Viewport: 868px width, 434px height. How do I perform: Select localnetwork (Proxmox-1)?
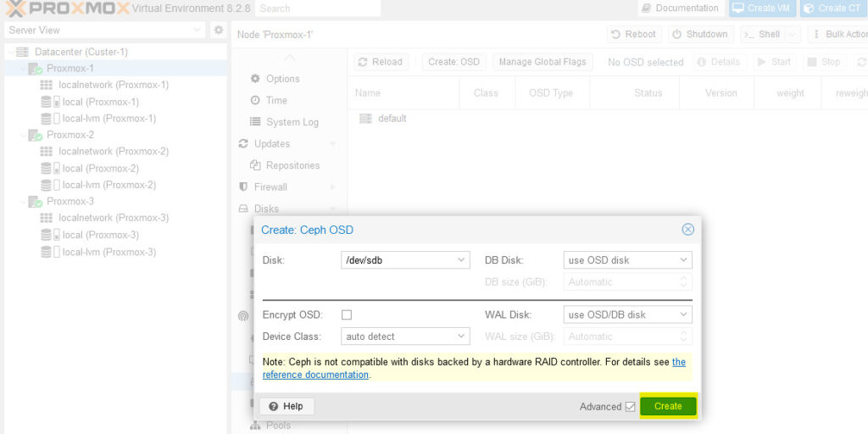tap(114, 86)
